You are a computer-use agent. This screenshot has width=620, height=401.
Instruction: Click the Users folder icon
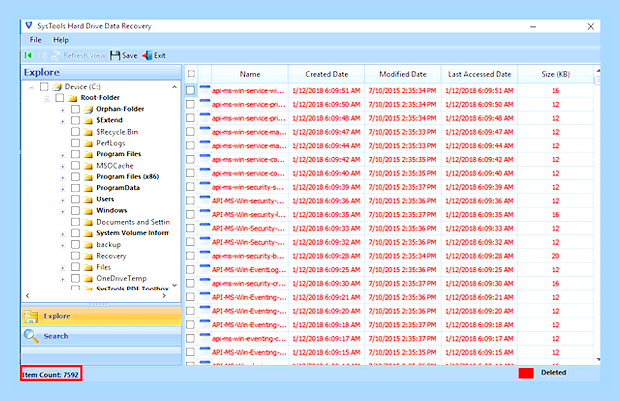88,199
